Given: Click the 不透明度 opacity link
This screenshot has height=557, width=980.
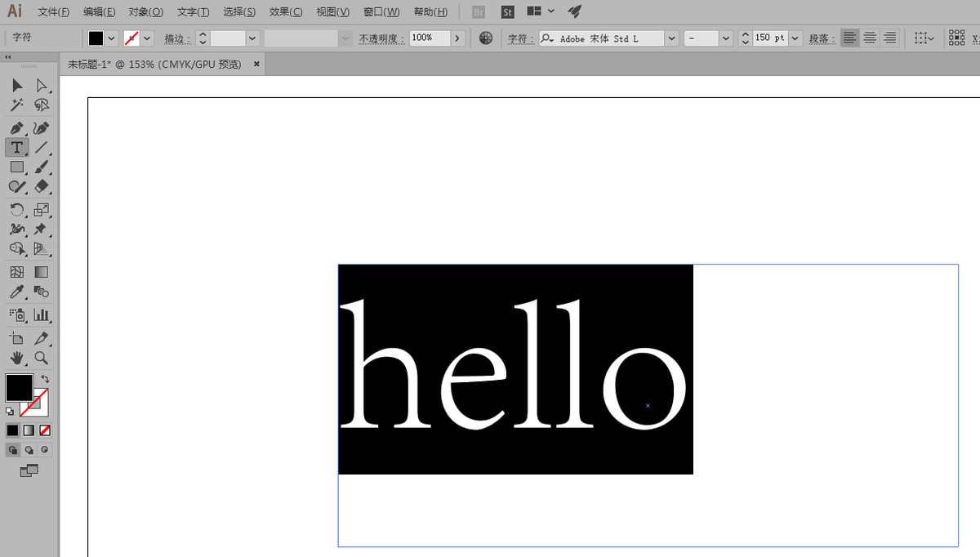Looking at the screenshot, I should [x=381, y=38].
